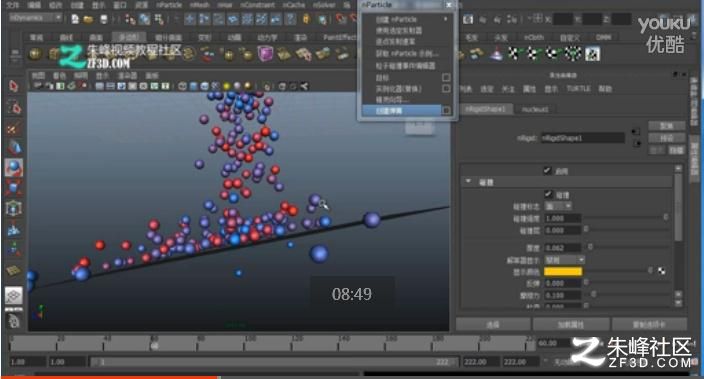Click the last checkered shelf icon near YOUKU logo
This screenshot has height=379, width=704.
coord(593,54)
